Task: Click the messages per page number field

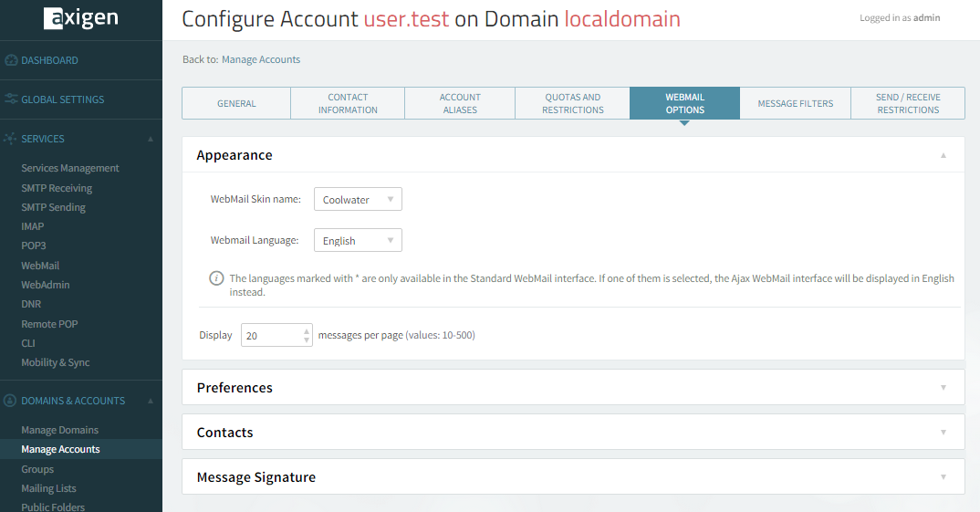Action: 270,336
